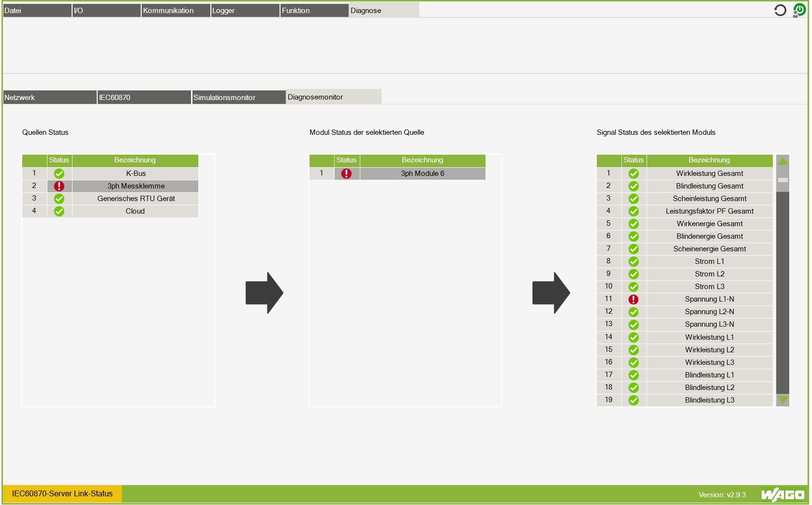Screen dimensions: 812x505
Task: Click the Blindenergie Gesamt signal row
Action: (x=685, y=236)
